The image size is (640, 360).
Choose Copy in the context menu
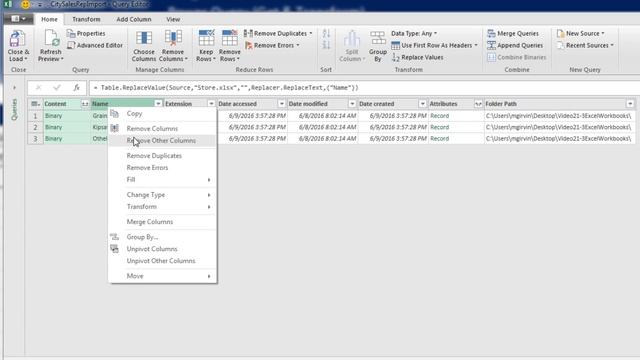(x=162, y=114)
